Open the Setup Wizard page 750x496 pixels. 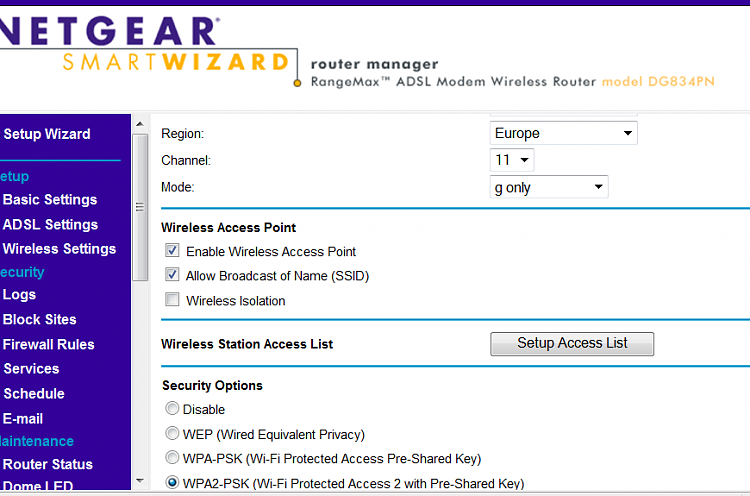coord(47,134)
